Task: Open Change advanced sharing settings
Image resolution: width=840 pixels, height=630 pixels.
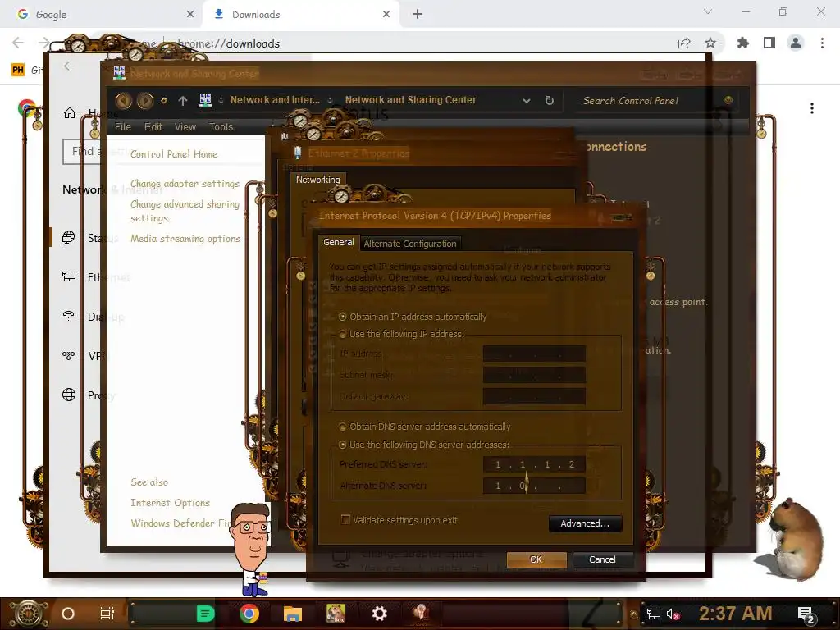Action: [x=185, y=211]
